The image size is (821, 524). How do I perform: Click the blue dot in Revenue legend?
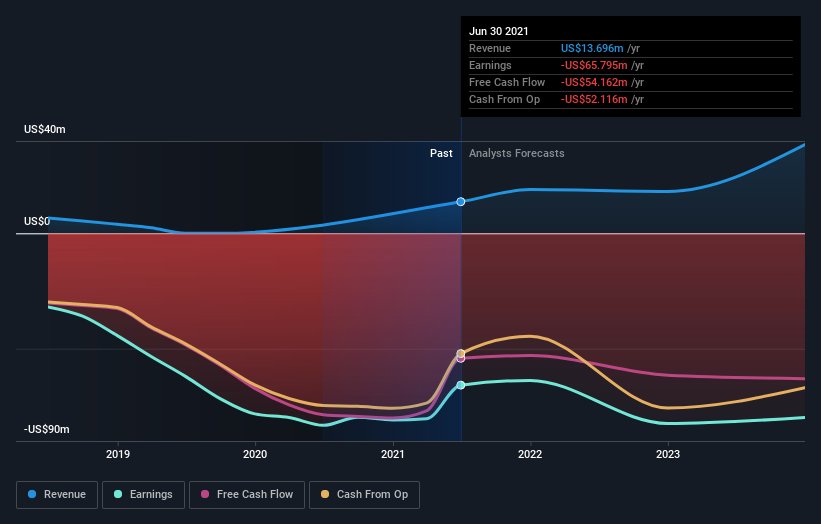32,494
